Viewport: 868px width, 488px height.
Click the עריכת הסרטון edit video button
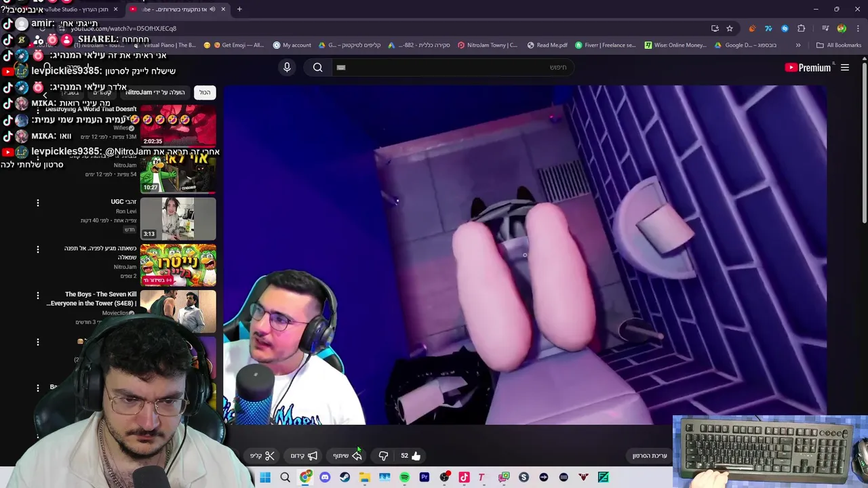pyautogui.click(x=650, y=455)
